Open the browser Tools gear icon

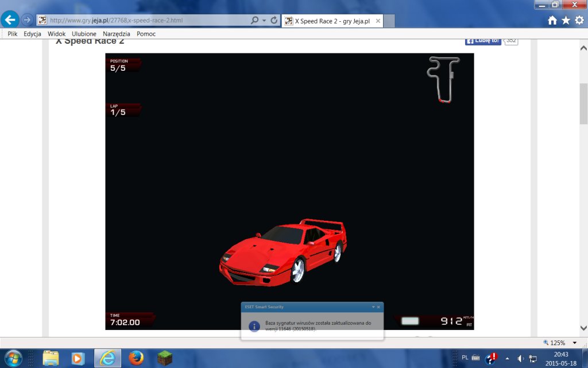click(x=579, y=21)
